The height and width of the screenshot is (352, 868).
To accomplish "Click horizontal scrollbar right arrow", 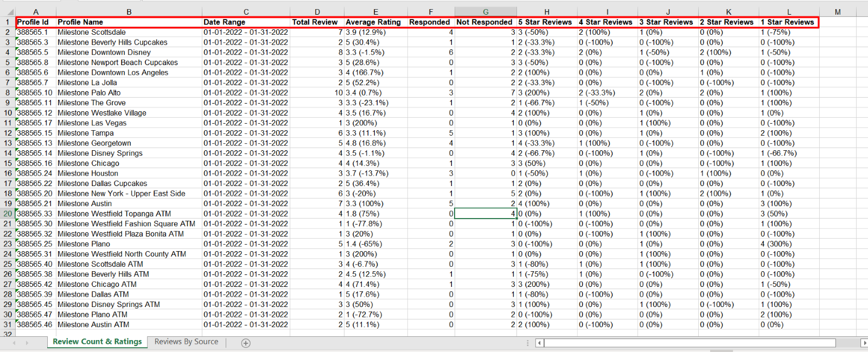I will 864,343.
